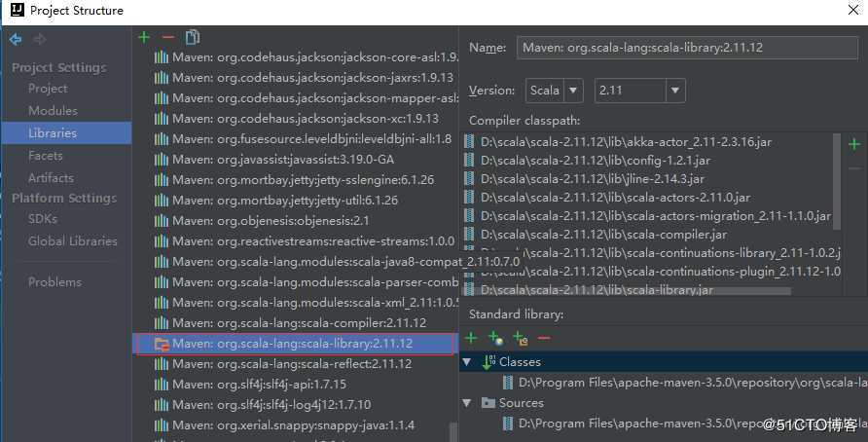Viewport: 868px width, 442px height.
Task: Open the Problems page
Action: coord(54,282)
